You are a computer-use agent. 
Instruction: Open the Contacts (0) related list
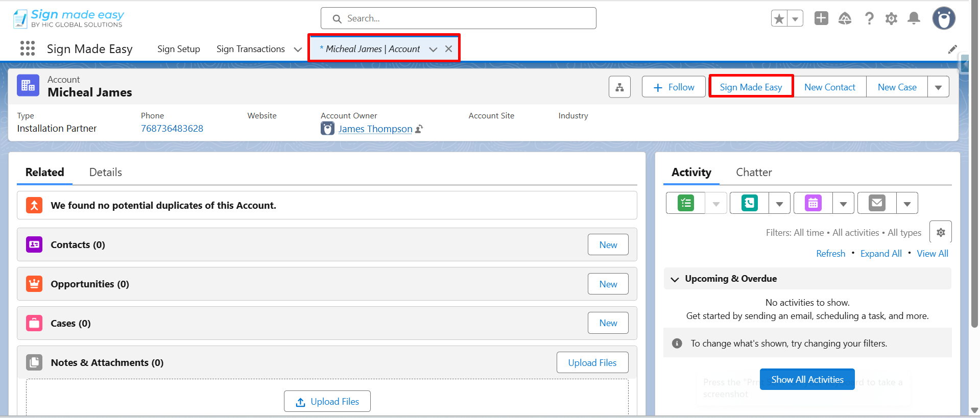click(78, 245)
